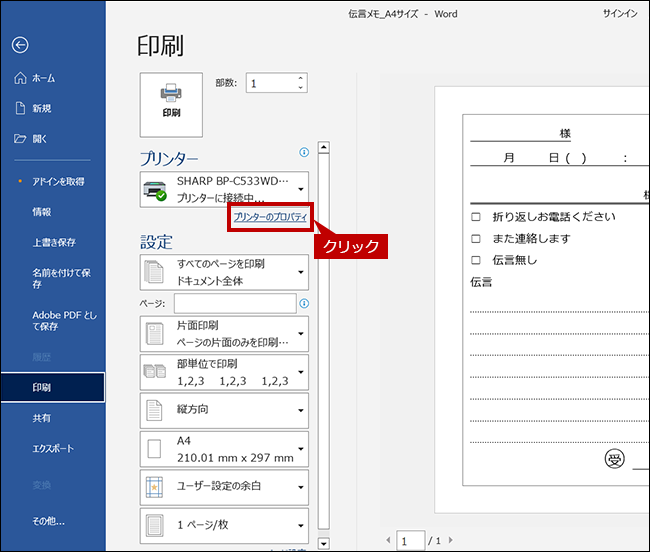Viewport: 650px width, 552px height.
Task: Check the 折り返しお電話ください checkbox in preview
Action: coord(476,217)
